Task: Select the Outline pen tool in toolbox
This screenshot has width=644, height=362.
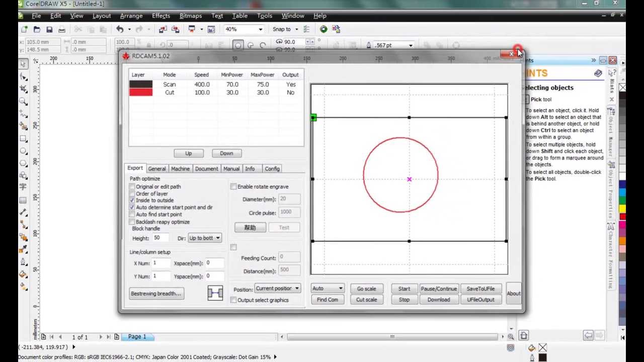Action: (24, 262)
